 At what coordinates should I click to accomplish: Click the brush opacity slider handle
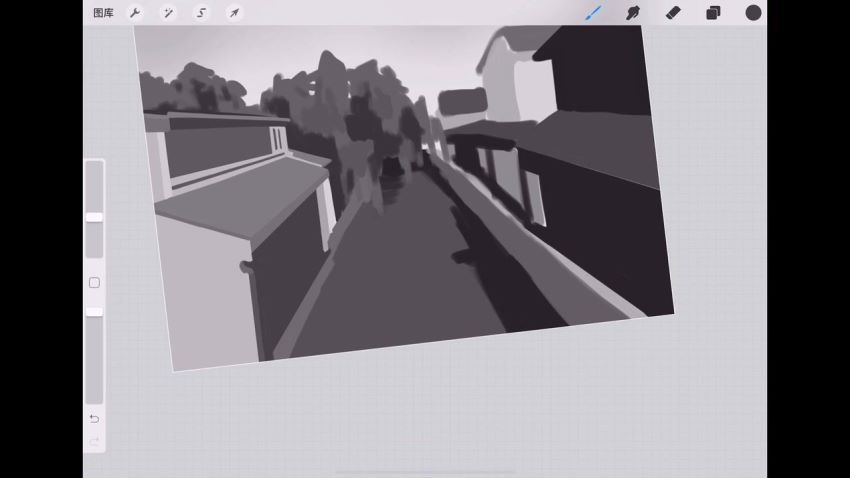[94, 312]
